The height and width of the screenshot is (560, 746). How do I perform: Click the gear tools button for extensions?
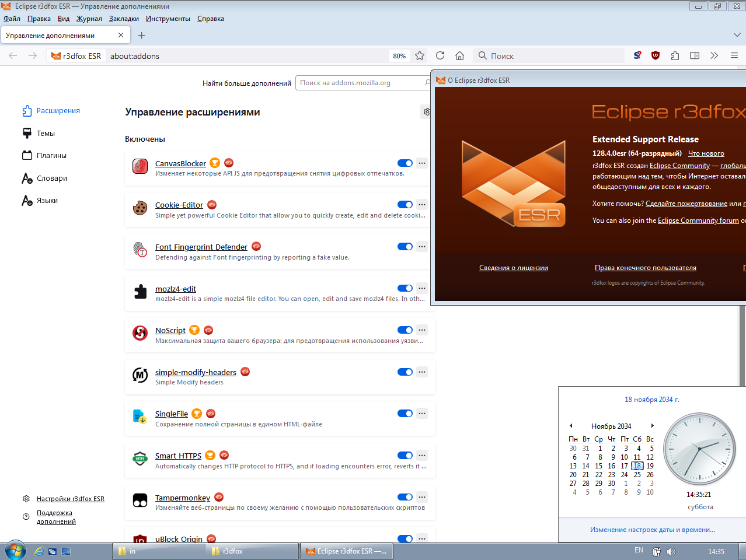point(427,111)
